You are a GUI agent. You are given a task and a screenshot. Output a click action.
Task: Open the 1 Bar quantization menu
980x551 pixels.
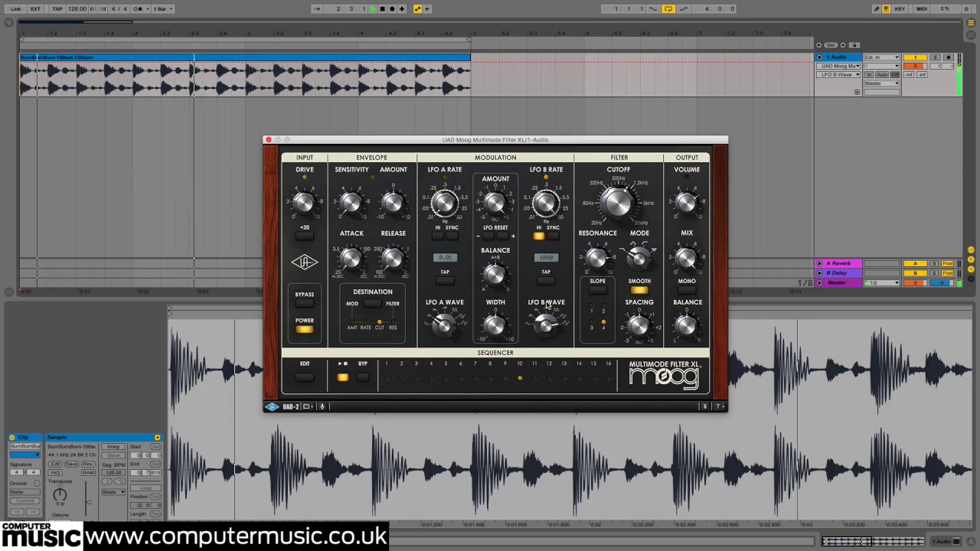(162, 9)
